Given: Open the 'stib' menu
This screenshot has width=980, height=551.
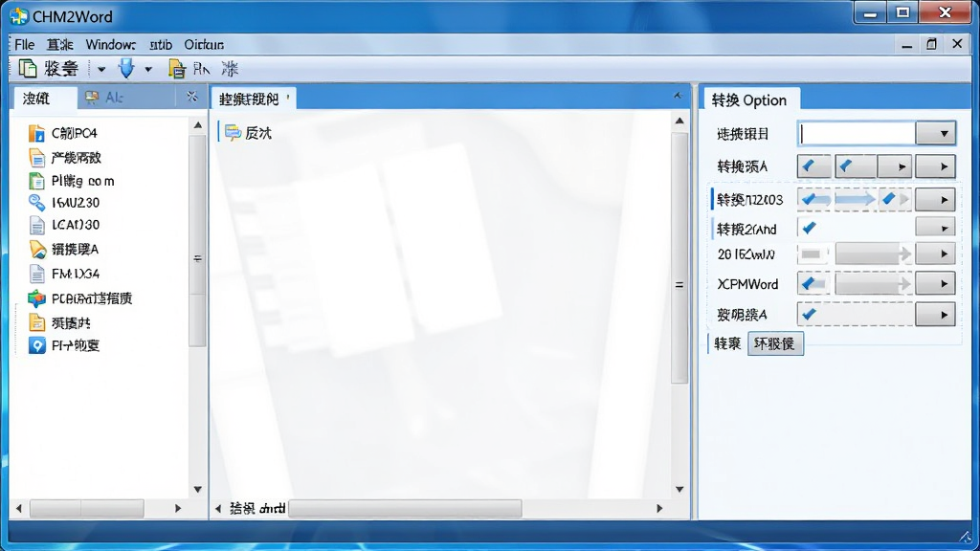Looking at the screenshot, I should point(161,44).
